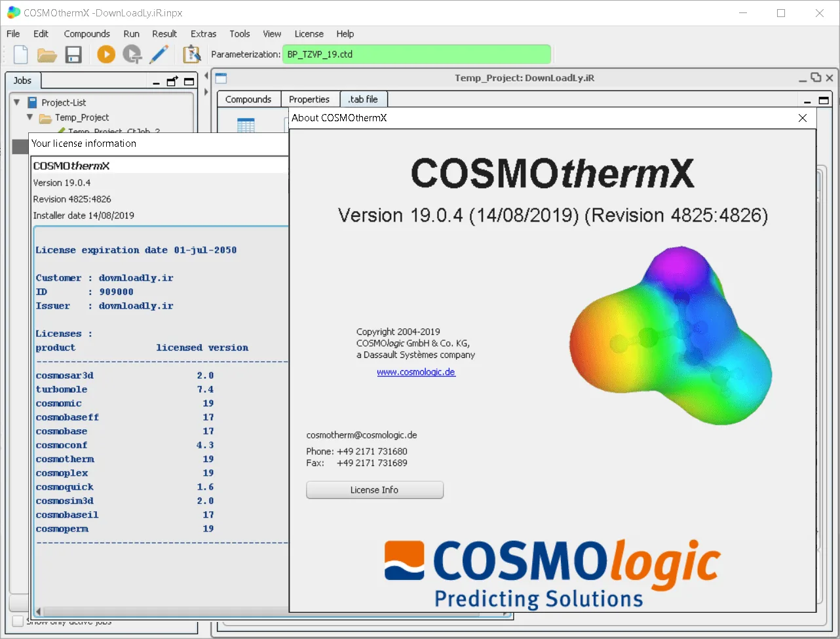Click the COSMOthermX app icon in title bar
Screen dimensions: 840x639
[x=12, y=12]
